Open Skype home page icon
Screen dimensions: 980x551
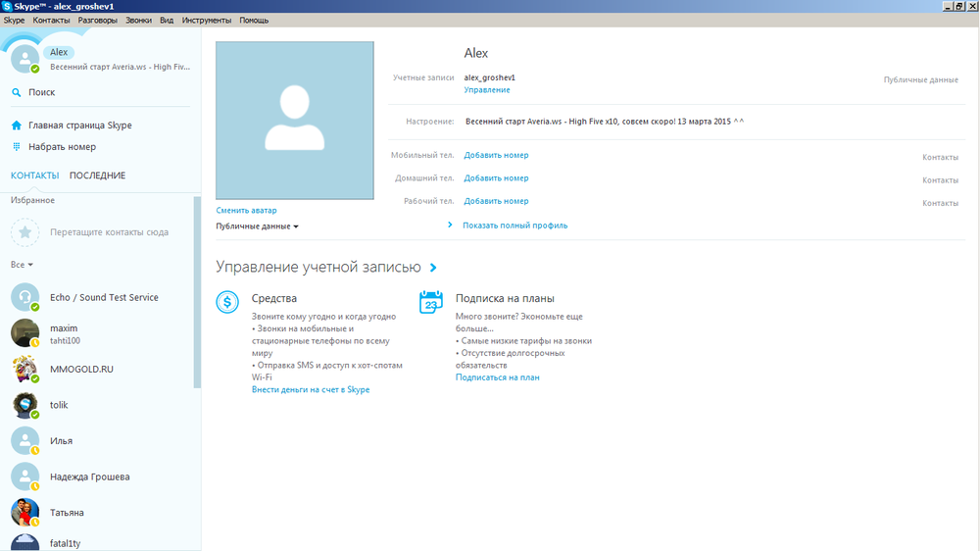click(17, 125)
